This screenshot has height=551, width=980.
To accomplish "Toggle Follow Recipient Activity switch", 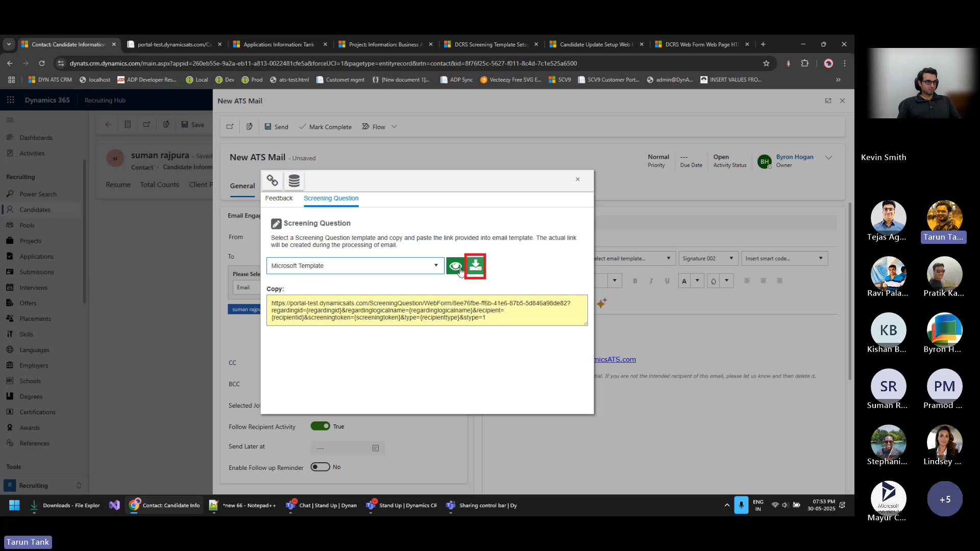I will [320, 426].
